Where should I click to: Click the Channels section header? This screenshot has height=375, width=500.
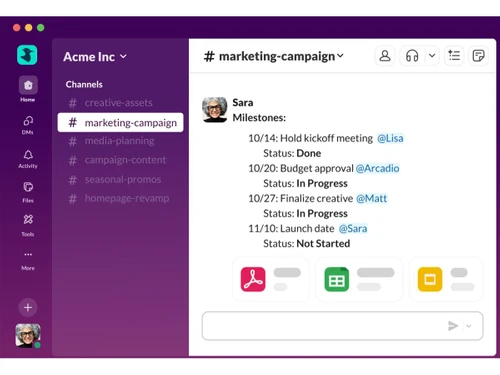tap(84, 84)
